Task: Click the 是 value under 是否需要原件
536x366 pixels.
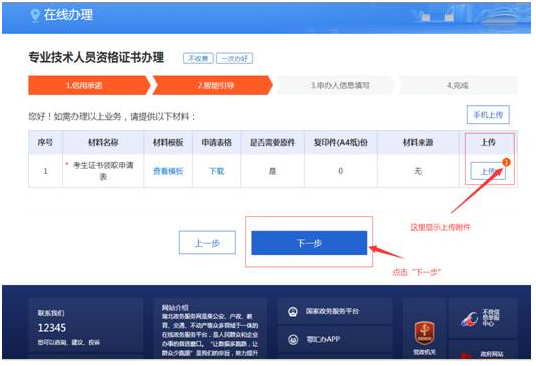Action: tap(272, 171)
